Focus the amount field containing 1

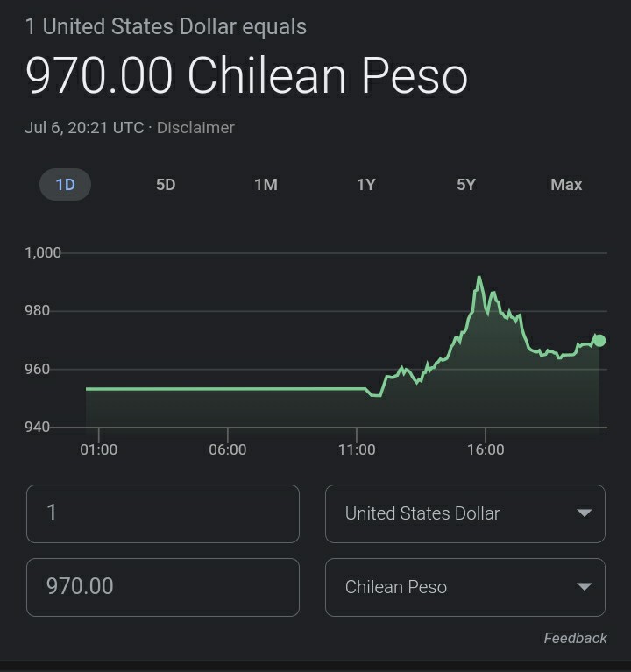pyautogui.click(x=163, y=513)
